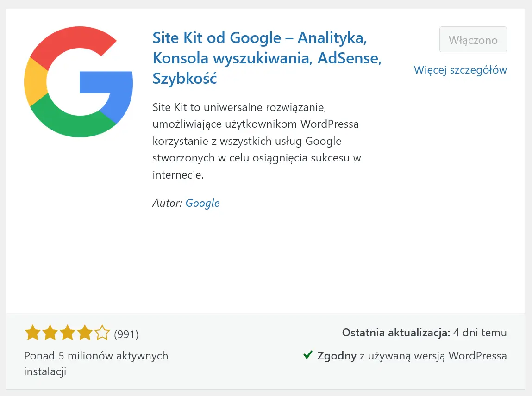Click the green "Zgodny" compatibility checkmark
532x396 pixels.
tap(307, 355)
